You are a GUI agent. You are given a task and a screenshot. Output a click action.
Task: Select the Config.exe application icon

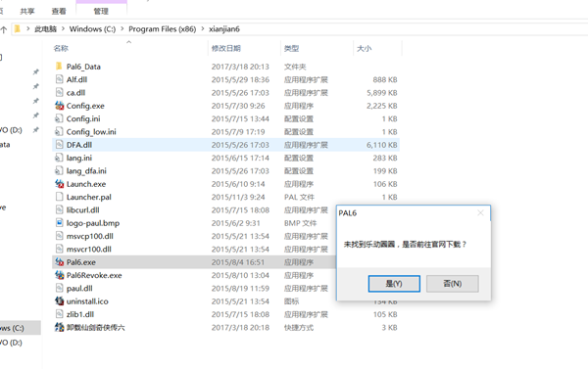[59, 106]
